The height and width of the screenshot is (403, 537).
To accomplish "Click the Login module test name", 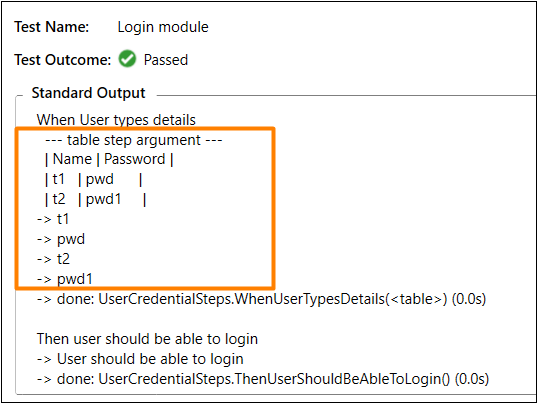I will point(163,27).
